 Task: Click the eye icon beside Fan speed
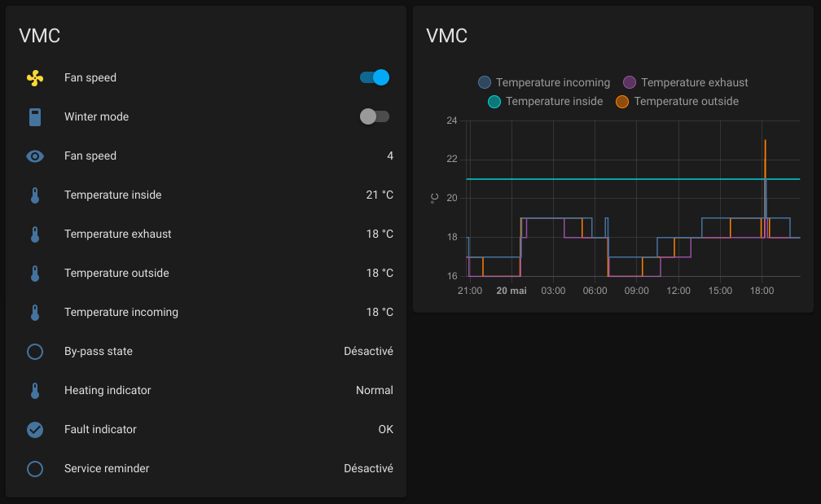click(x=34, y=156)
